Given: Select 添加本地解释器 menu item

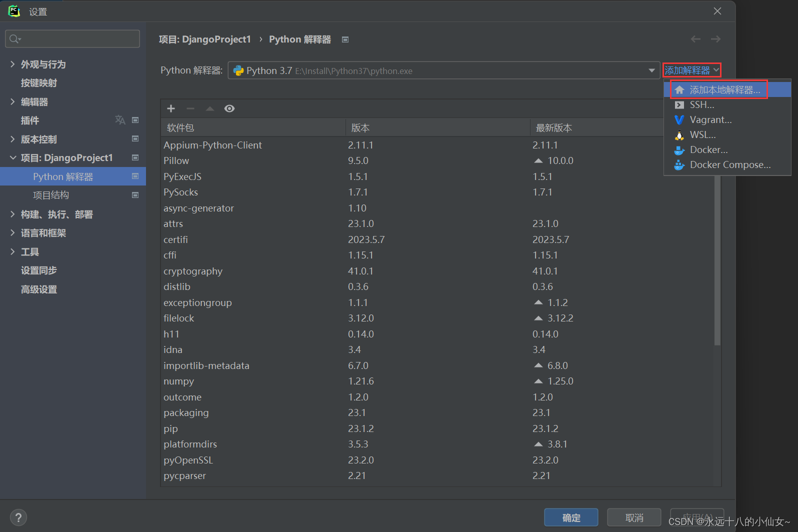Looking at the screenshot, I should [x=727, y=90].
